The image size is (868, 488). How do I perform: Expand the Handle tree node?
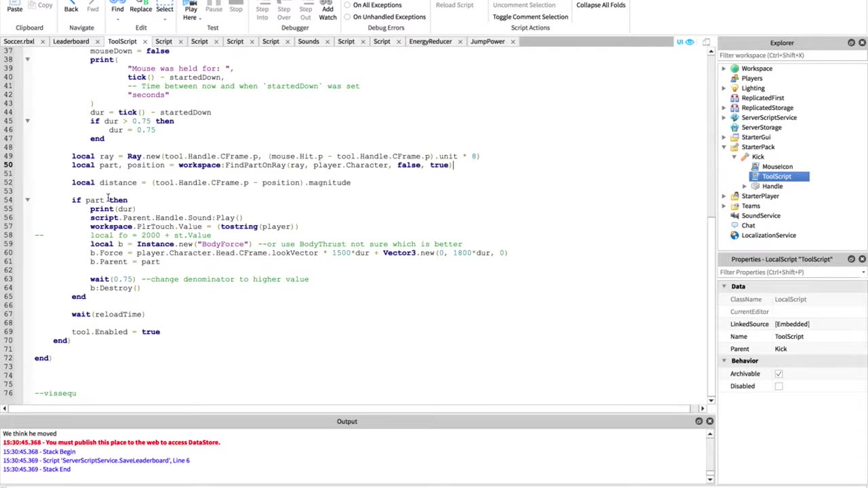(x=745, y=186)
